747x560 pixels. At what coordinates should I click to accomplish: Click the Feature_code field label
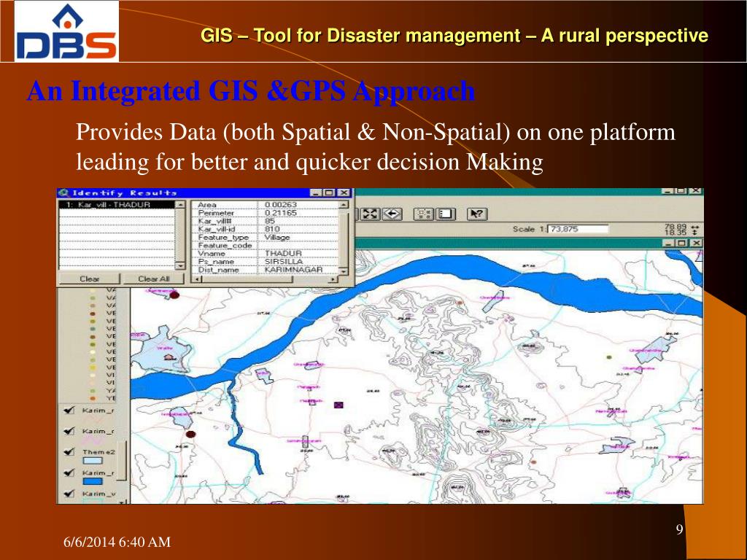pos(225,245)
